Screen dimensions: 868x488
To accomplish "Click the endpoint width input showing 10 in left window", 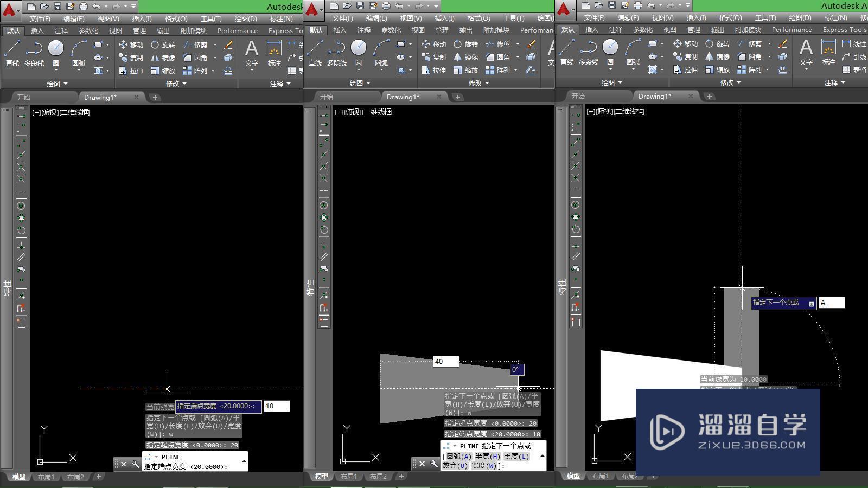I will (x=277, y=406).
